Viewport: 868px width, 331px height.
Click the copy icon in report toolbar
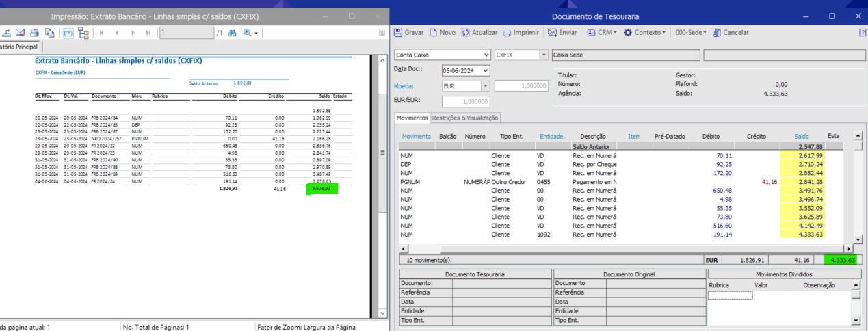tap(49, 33)
